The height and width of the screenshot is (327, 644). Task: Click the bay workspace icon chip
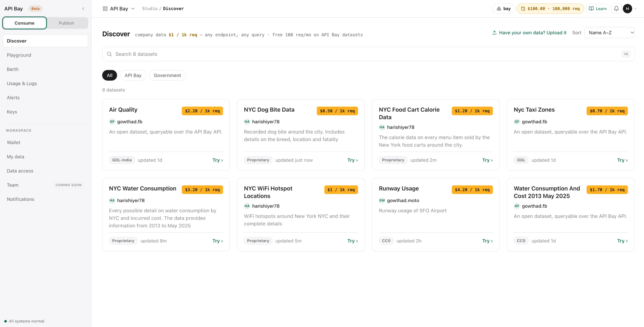[x=503, y=9]
